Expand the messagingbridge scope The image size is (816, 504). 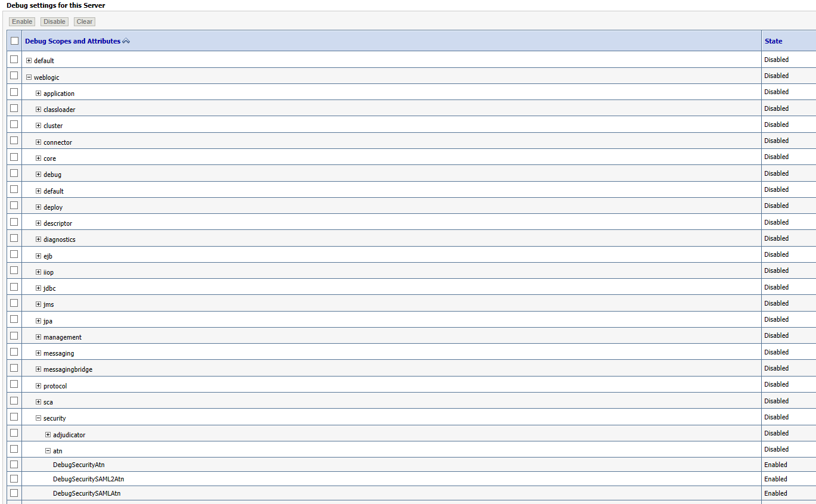click(x=38, y=369)
